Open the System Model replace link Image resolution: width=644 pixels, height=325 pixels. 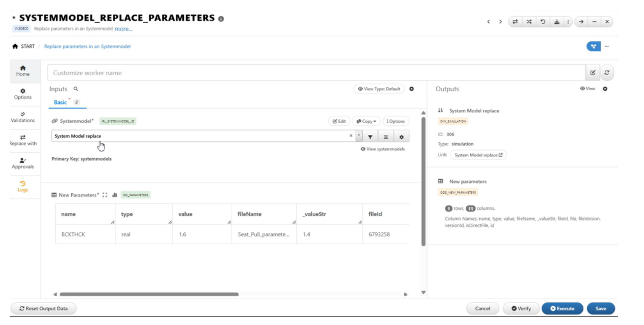[x=478, y=155]
